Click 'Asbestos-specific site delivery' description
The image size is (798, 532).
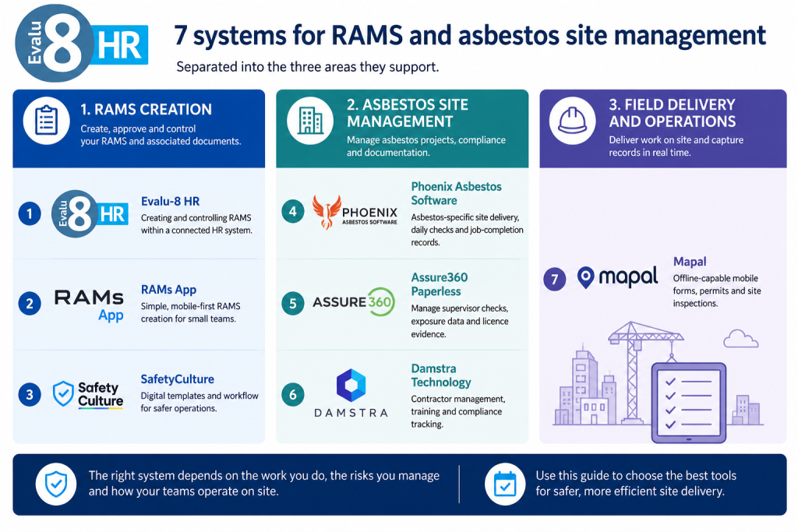[x=468, y=230]
